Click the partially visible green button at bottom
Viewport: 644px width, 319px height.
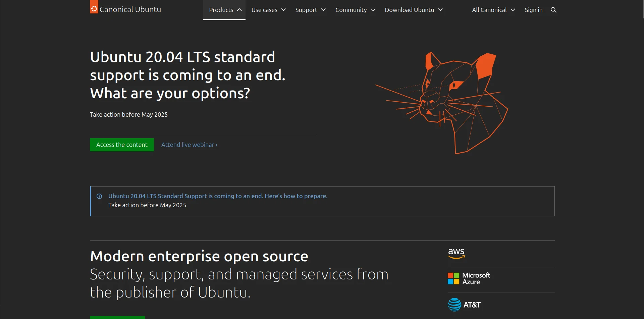117,317
